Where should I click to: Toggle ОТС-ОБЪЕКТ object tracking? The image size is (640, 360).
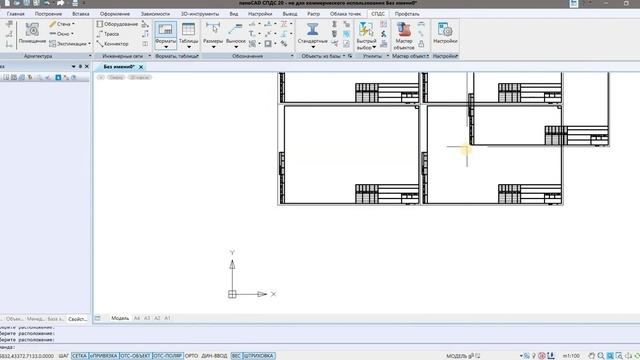pyautogui.click(x=135, y=356)
